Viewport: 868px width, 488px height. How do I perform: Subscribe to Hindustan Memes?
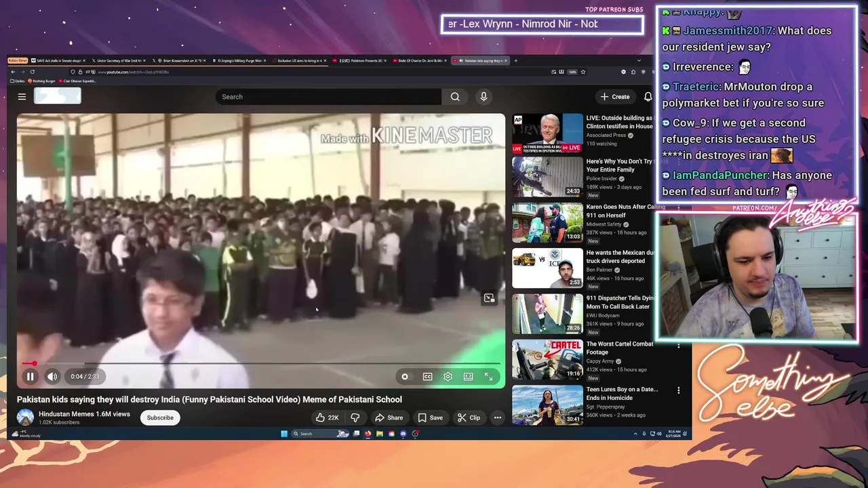pyautogui.click(x=160, y=418)
